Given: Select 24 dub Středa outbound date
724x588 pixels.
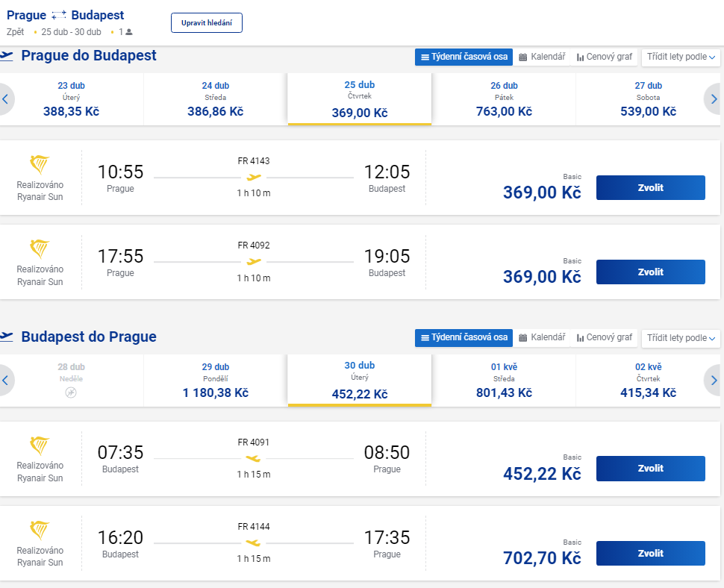Looking at the screenshot, I should (215, 98).
